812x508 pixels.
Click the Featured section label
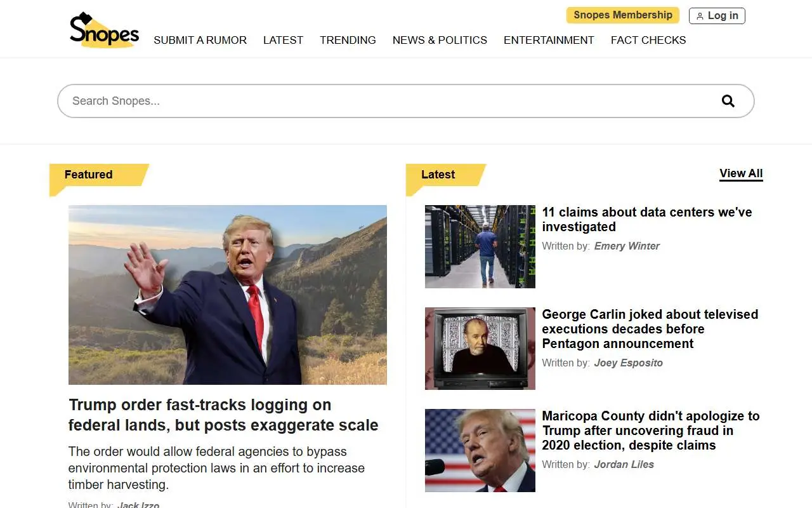coord(88,175)
